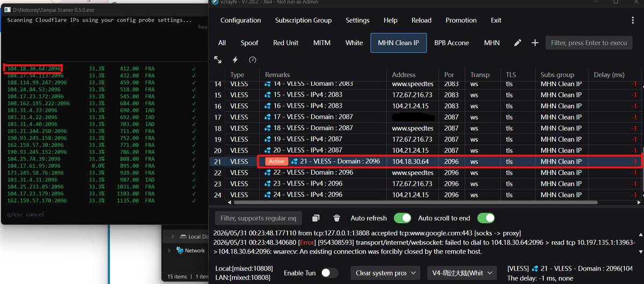Switch to the MHN group tab

coord(492,43)
